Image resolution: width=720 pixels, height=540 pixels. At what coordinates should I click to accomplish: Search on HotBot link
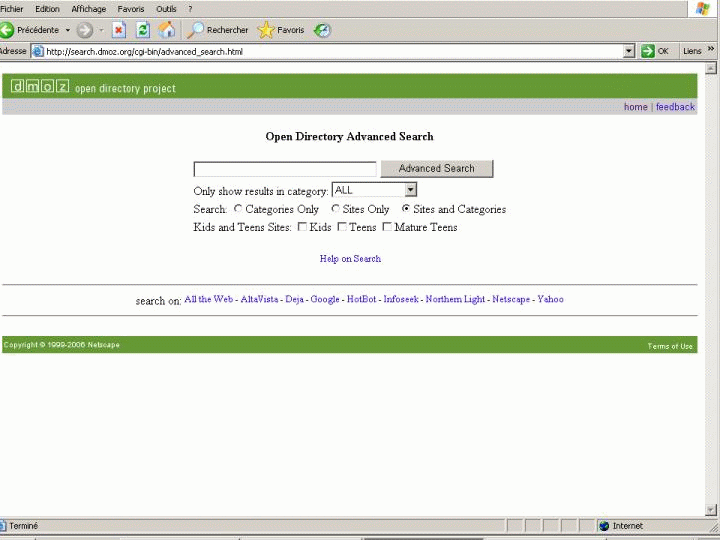tap(361, 299)
